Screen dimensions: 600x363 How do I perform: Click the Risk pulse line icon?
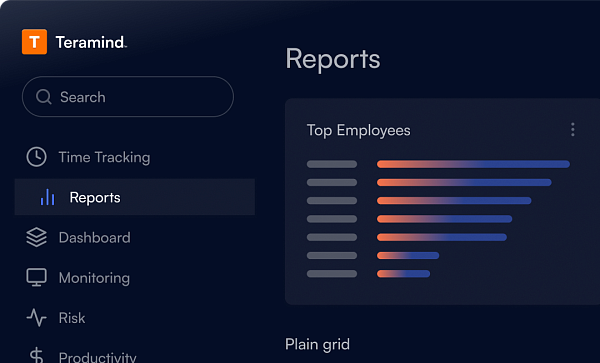36,317
